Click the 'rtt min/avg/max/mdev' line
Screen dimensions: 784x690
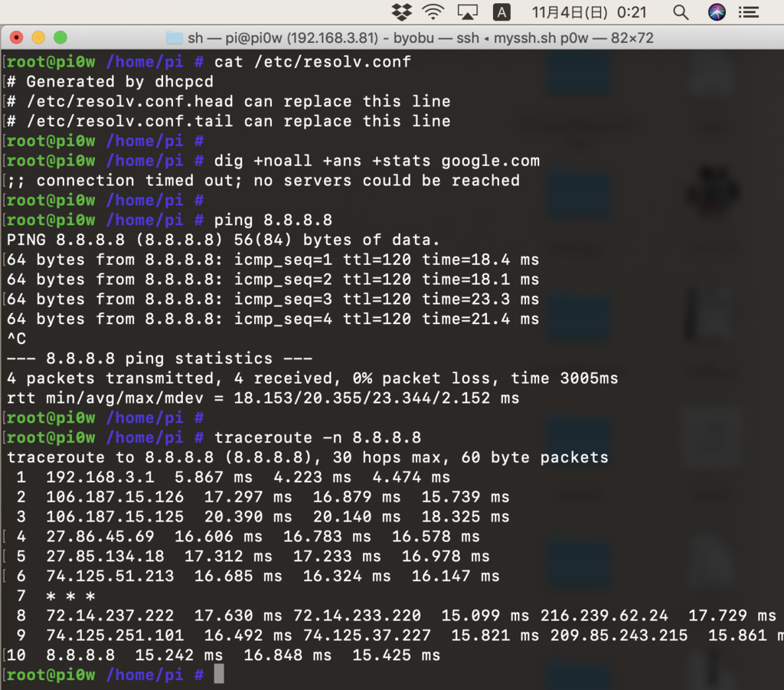pos(263,398)
